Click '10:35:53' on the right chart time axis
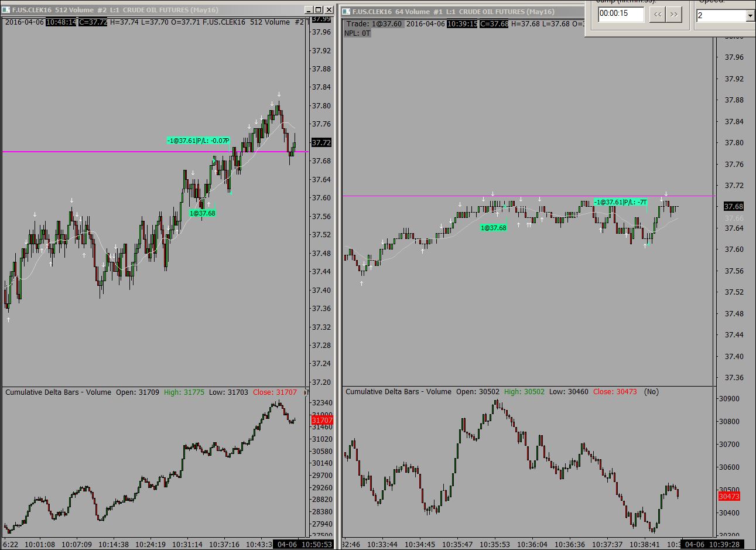Image resolution: width=756 pixels, height=550 pixels. click(x=495, y=545)
